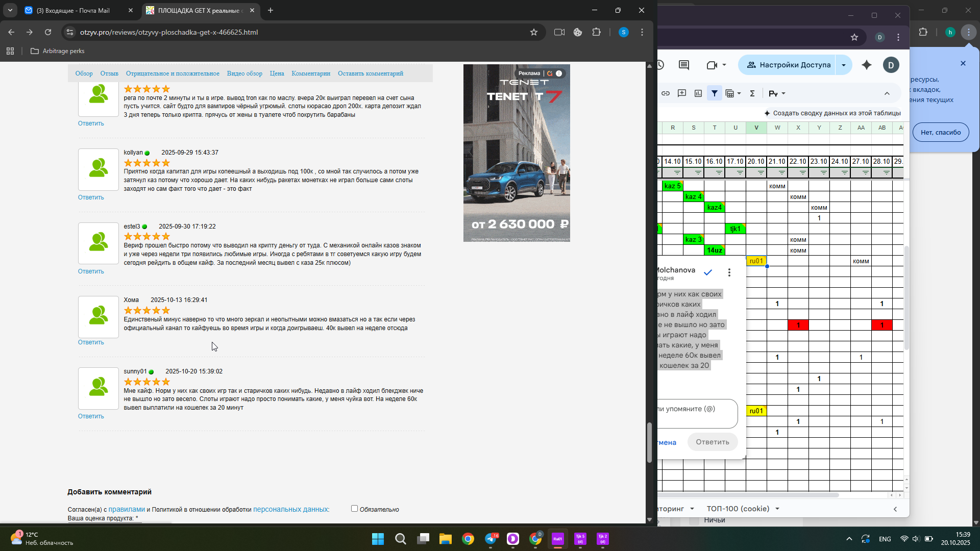Click the TENET T7 advertisement banner
Viewport: 980px width, 551px height.
[x=517, y=153]
